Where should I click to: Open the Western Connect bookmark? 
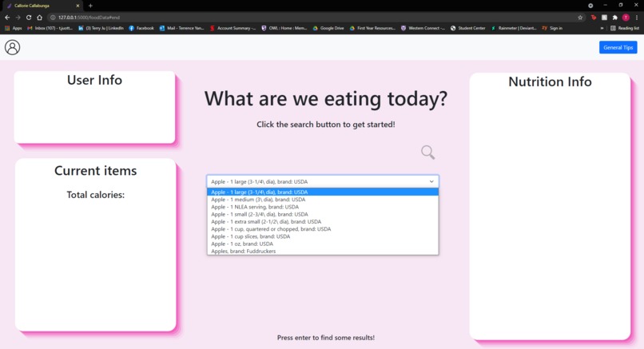pyautogui.click(x=423, y=28)
